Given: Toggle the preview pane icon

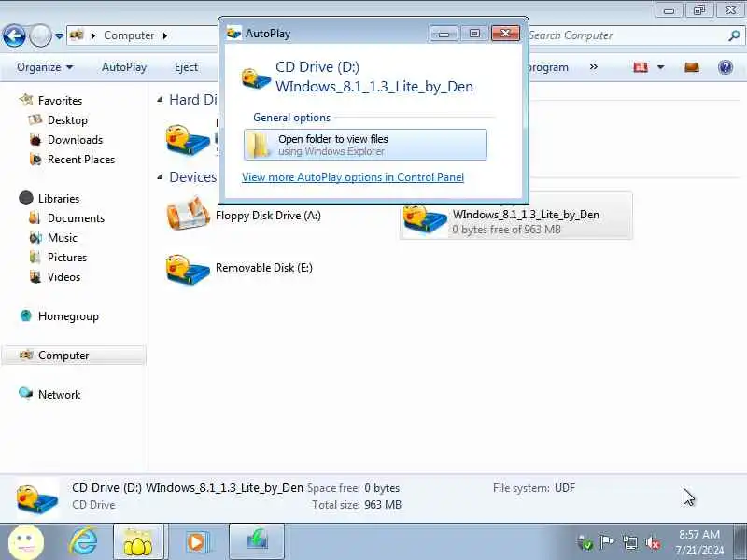Looking at the screenshot, I should click(692, 67).
